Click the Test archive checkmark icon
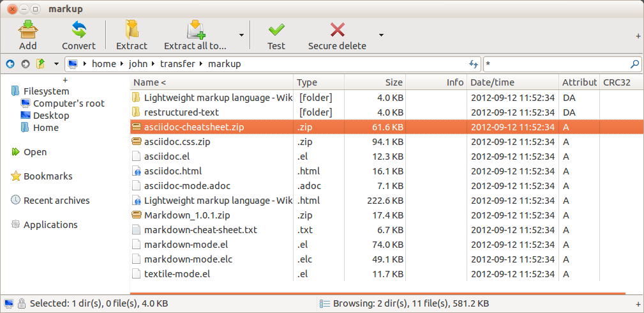The image size is (644, 313). click(x=276, y=30)
